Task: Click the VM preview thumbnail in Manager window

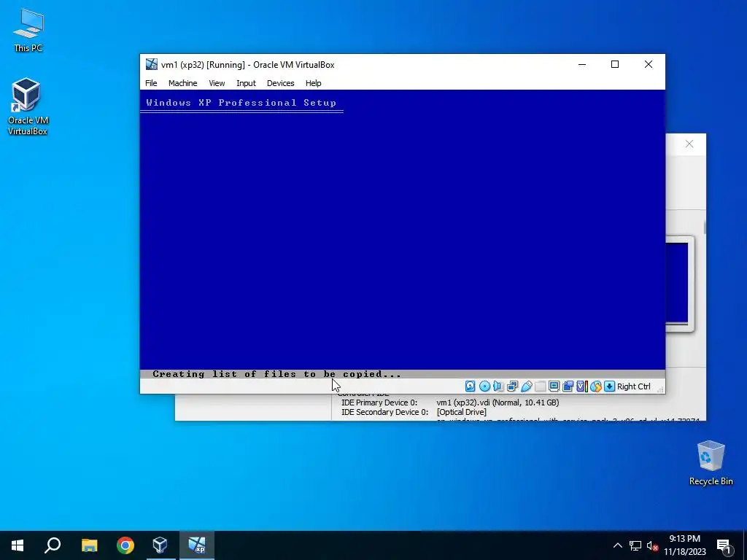Action: [679, 284]
